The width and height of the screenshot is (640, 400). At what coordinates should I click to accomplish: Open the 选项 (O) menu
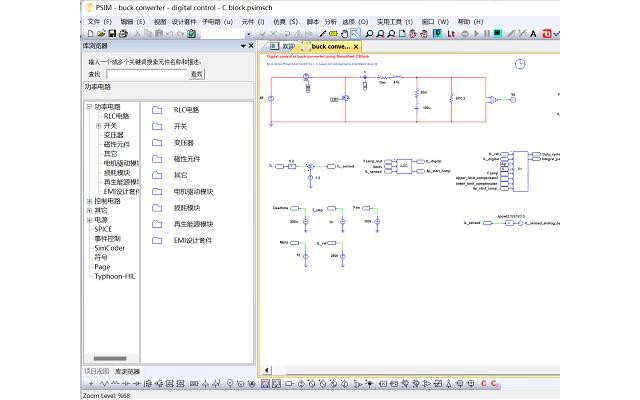pos(355,21)
